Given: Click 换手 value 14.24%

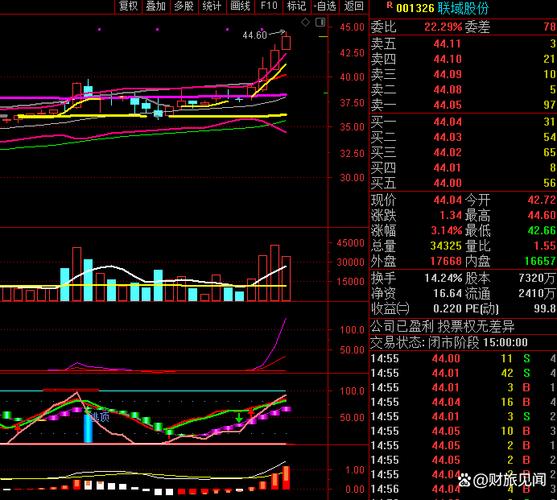Looking at the screenshot, I should (x=443, y=278).
